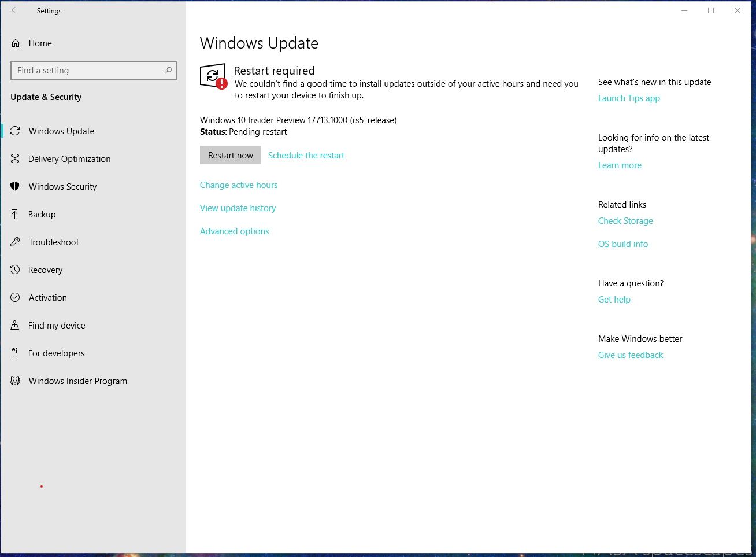Open Advanced options link
The width and height of the screenshot is (756, 557).
point(234,231)
